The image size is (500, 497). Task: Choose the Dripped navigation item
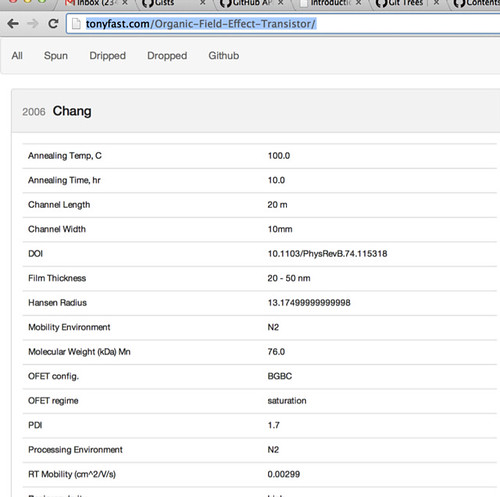point(107,56)
